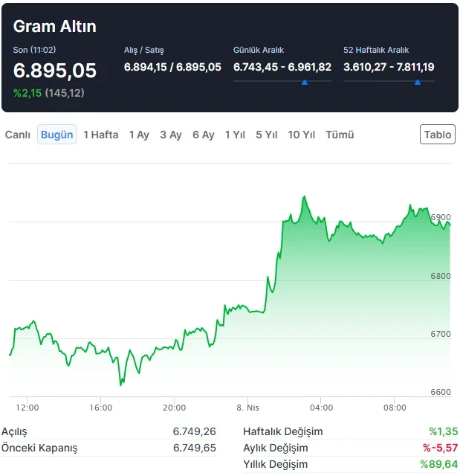
Task: Switch chart to 1 Hafta range
Action: coord(100,135)
